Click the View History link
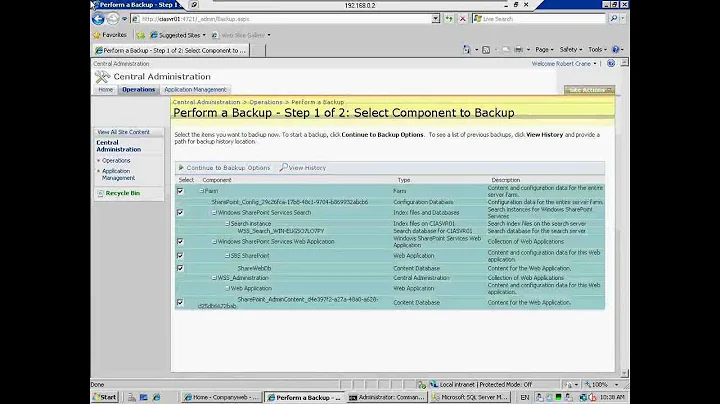The width and height of the screenshot is (720, 404). (x=307, y=168)
